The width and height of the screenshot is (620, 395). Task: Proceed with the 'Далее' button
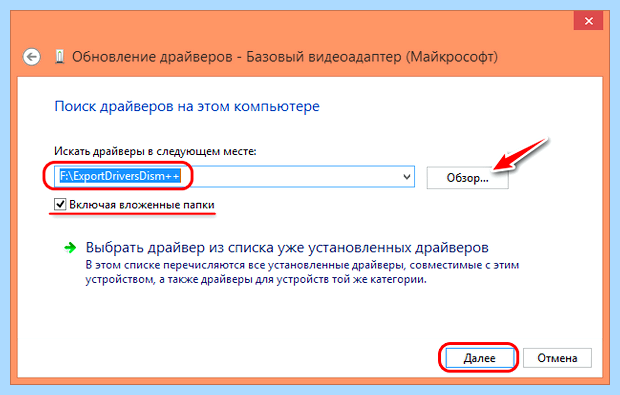click(x=479, y=358)
